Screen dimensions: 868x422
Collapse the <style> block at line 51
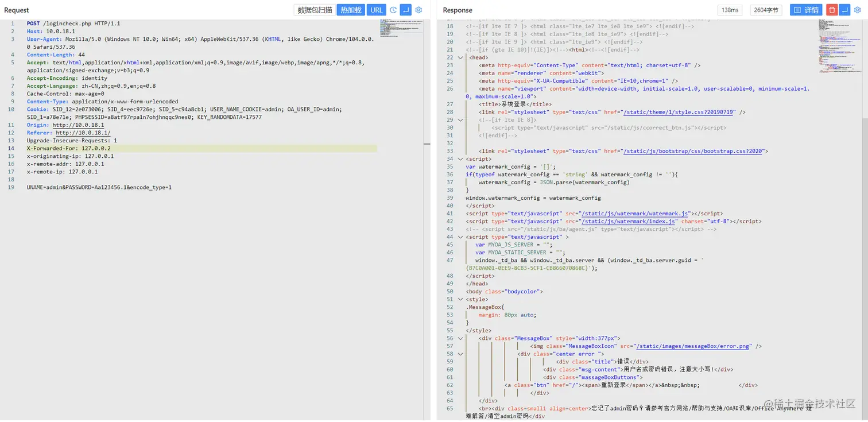[460, 299]
